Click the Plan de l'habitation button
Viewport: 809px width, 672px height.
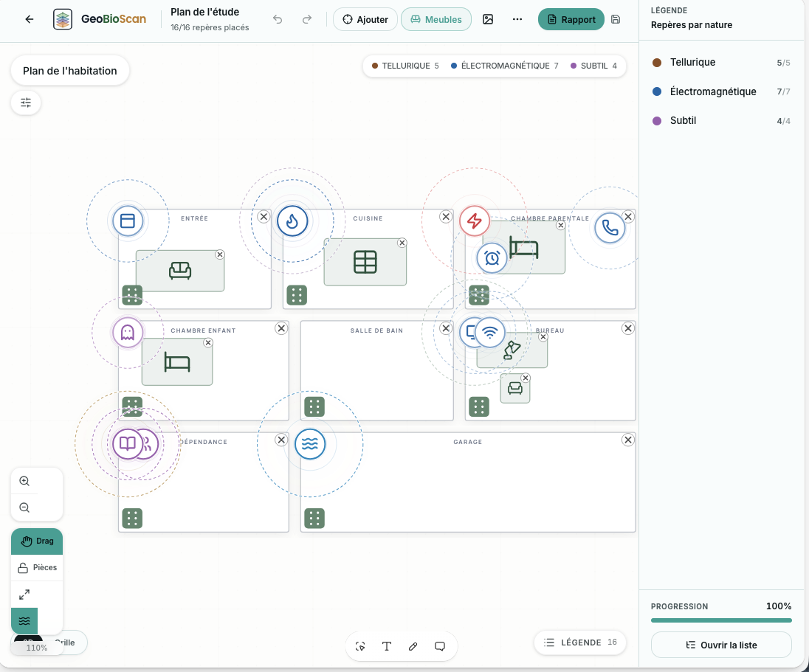coord(69,71)
